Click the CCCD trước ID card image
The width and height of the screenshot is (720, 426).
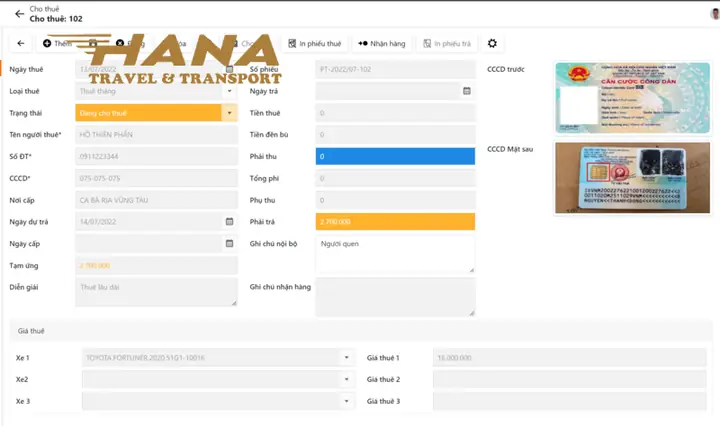click(631, 97)
